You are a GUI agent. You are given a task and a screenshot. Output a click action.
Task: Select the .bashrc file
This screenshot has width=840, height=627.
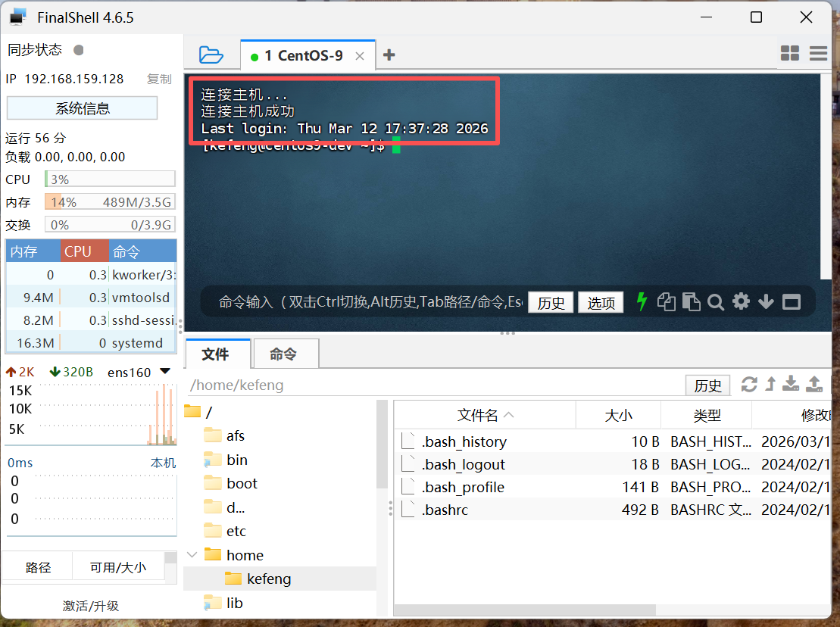[x=612, y=509]
